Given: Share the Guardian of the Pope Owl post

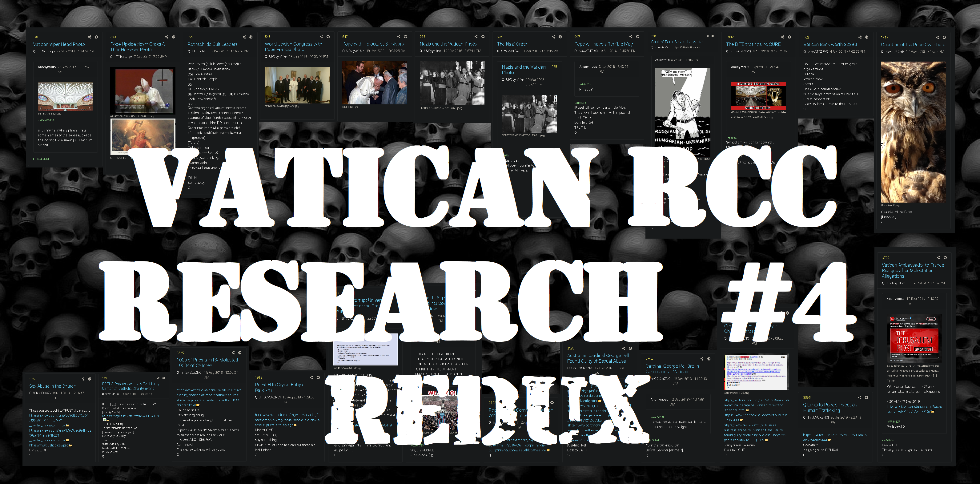Looking at the screenshot, I should pyautogui.click(x=938, y=37).
